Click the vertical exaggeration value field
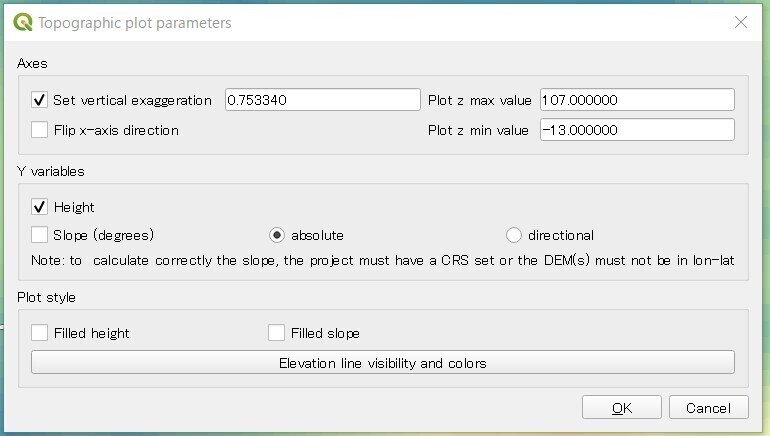 point(323,100)
